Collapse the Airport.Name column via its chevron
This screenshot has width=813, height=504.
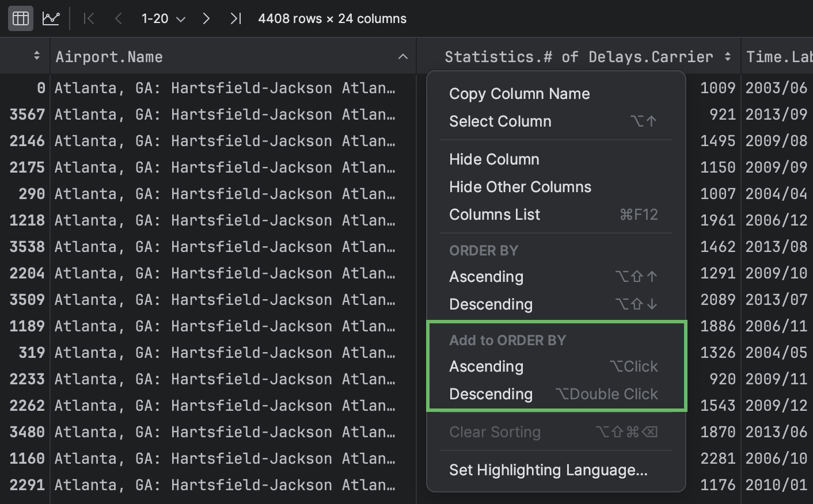click(x=404, y=56)
